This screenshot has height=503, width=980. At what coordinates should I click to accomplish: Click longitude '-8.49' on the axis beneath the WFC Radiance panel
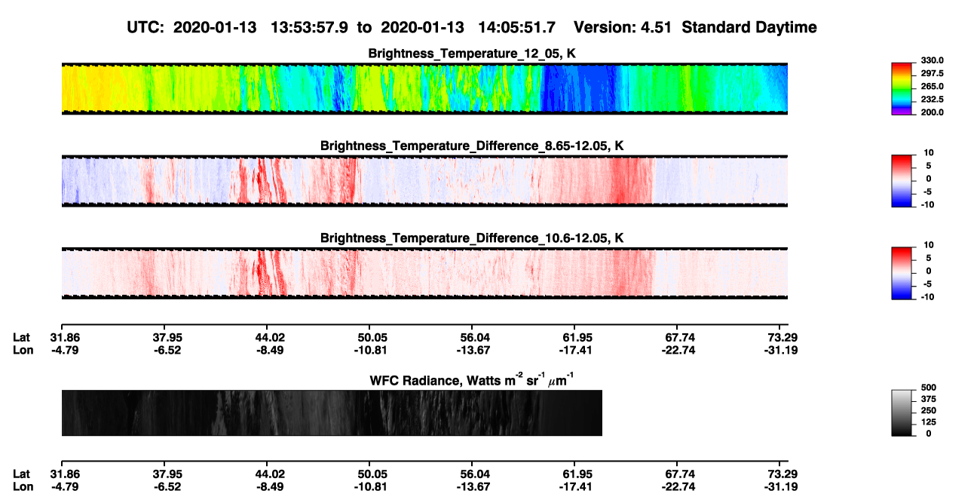271,486
